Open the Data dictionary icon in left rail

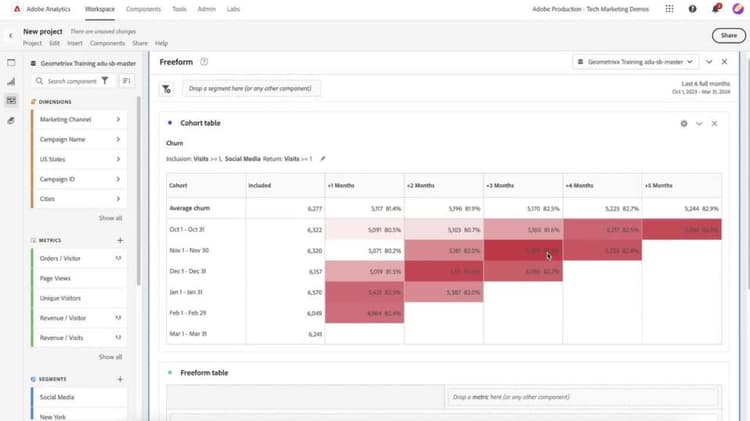point(11,121)
